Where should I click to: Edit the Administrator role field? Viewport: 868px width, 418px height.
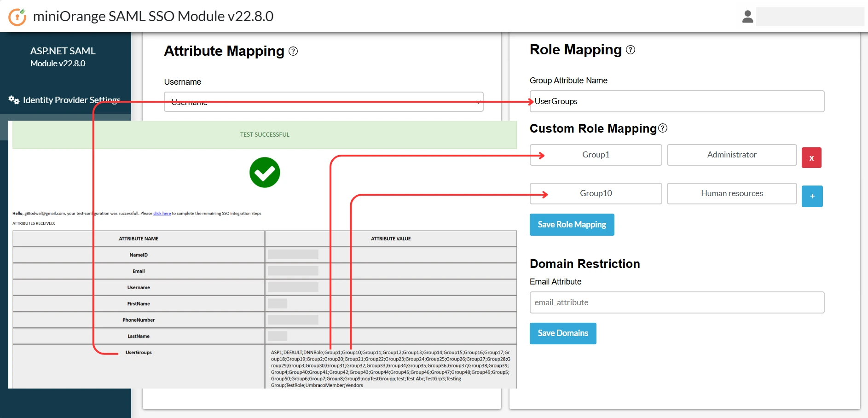(x=732, y=155)
